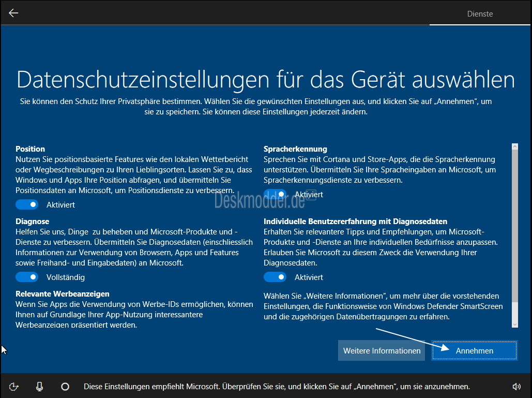
Task: Open the Ease of Access icon
Action: 13,387
